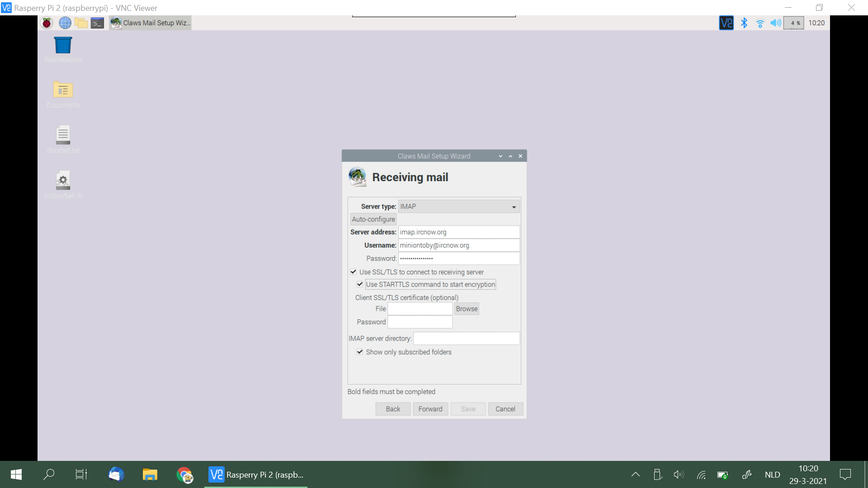This screenshot has width=868, height=488.
Task: Open the Pi WiFi network menu
Action: point(760,23)
